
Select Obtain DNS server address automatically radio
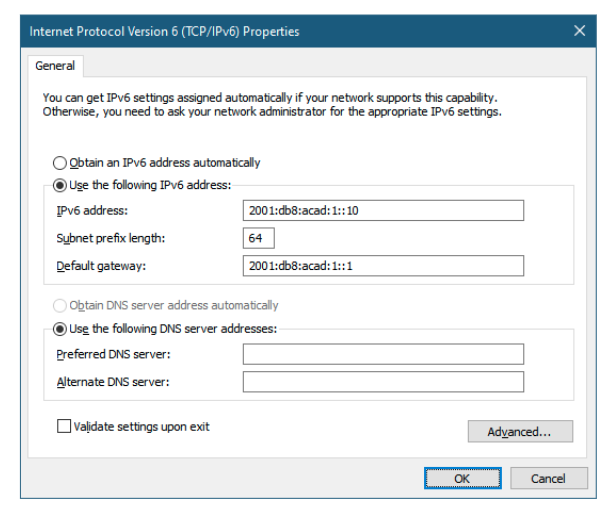(x=62, y=305)
